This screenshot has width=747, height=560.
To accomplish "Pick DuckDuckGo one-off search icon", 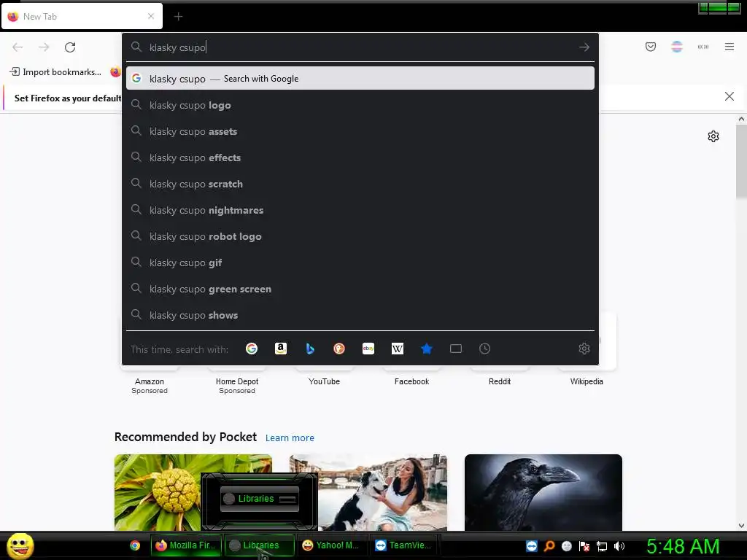I will click(x=339, y=349).
